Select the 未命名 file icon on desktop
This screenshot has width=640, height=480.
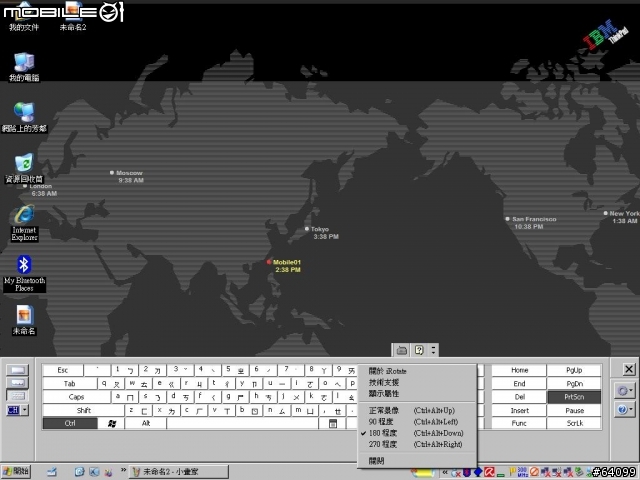(24, 320)
